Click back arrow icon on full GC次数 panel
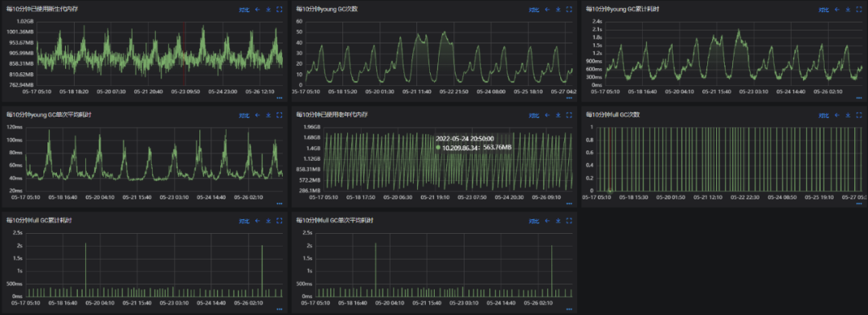 click(837, 115)
